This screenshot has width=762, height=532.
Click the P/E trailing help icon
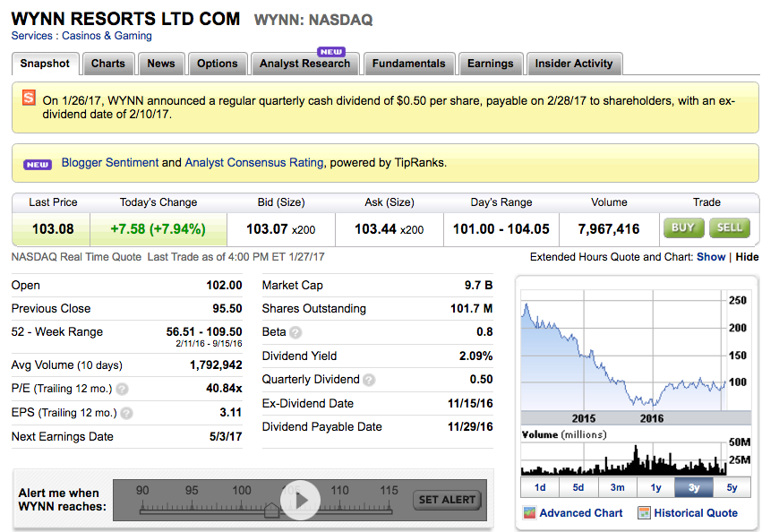pyautogui.click(x=123, y=390)
